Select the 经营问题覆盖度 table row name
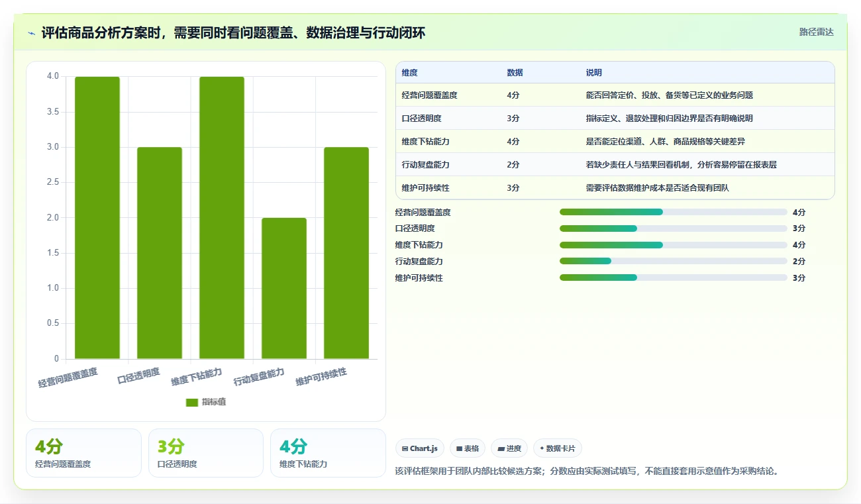The width and height of the screenshot is (861, 504). click(x=429, y=95)
